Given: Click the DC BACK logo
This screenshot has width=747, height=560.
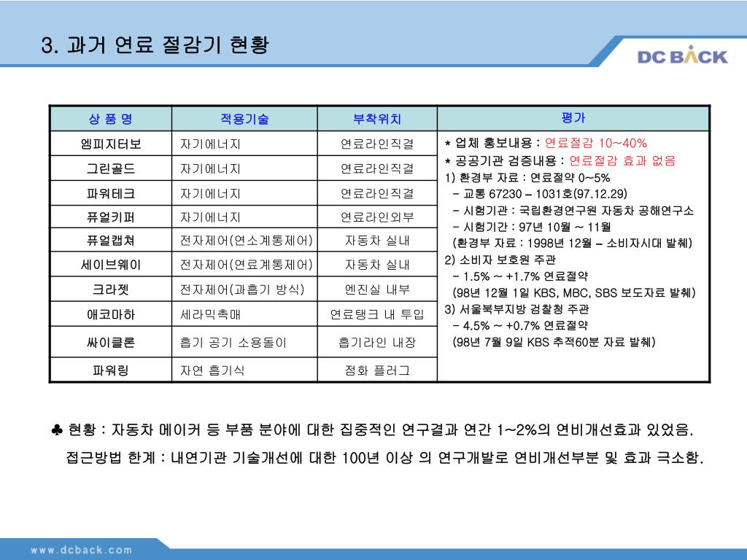Looking at the screenshot, I should pos(682,55).
